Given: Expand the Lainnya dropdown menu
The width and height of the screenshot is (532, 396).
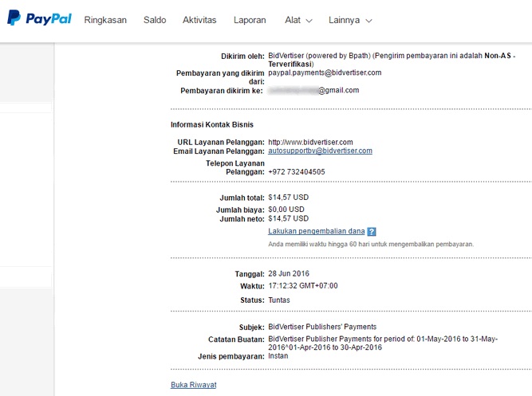Looking at the screenshot, I should [350, 20].
